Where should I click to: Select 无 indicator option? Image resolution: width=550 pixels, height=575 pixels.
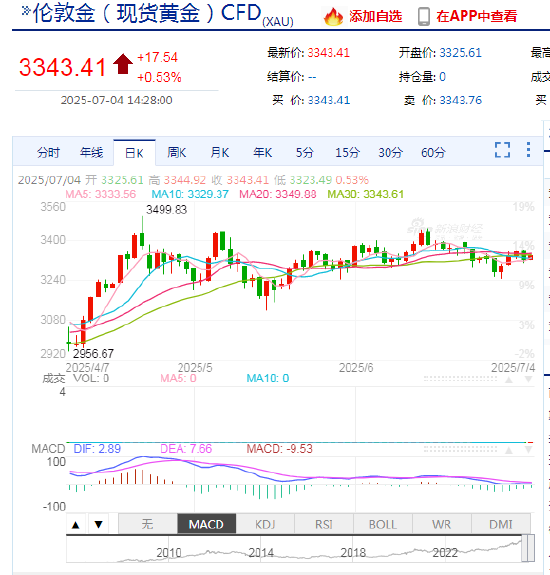click(147, 524)
